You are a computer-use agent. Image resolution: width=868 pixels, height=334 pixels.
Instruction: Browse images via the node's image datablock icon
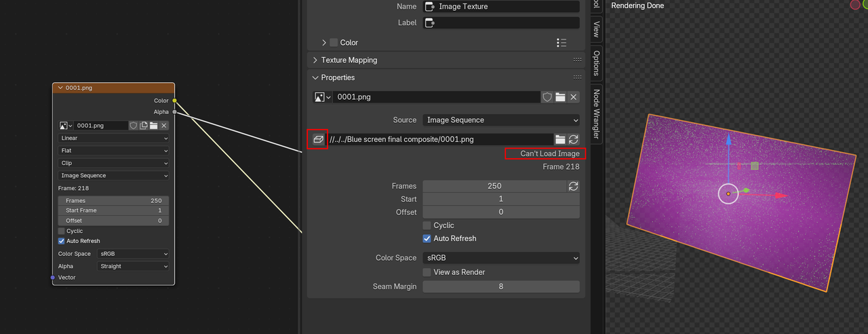tap(66, 126)
